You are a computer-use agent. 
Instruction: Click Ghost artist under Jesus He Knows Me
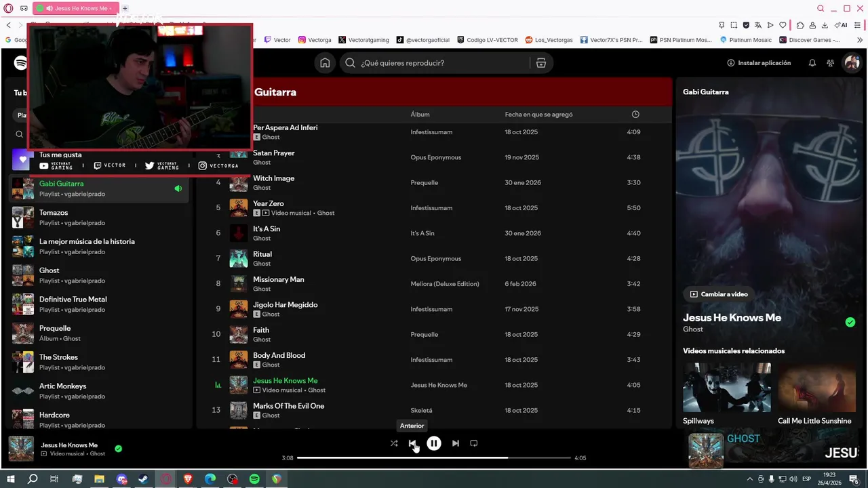coord(693,329)
